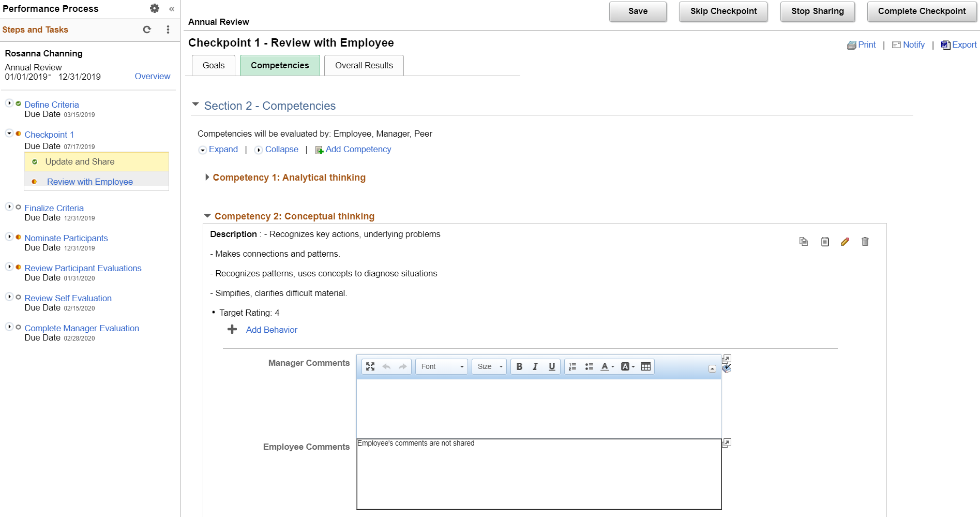
Task: Expand the Nominate Participants step
Action: (x=9, y=237)
